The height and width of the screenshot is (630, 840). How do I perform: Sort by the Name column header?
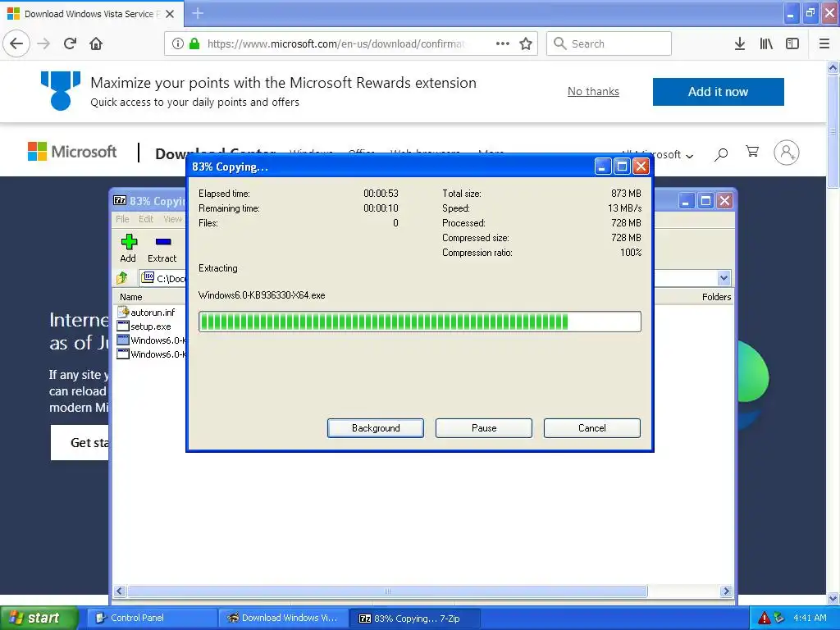pos(131,297)
